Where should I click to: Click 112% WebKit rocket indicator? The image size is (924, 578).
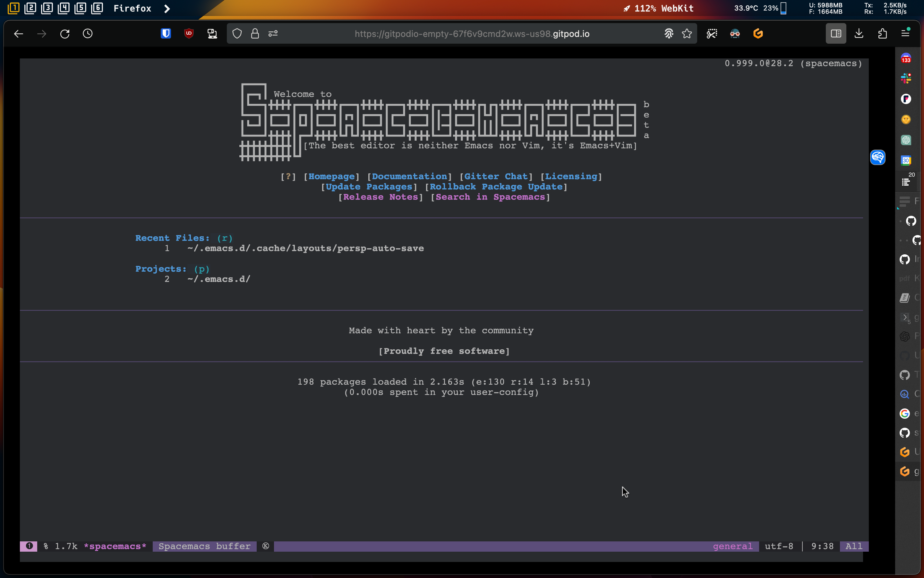pyautogui.click(x=659, y=8)
